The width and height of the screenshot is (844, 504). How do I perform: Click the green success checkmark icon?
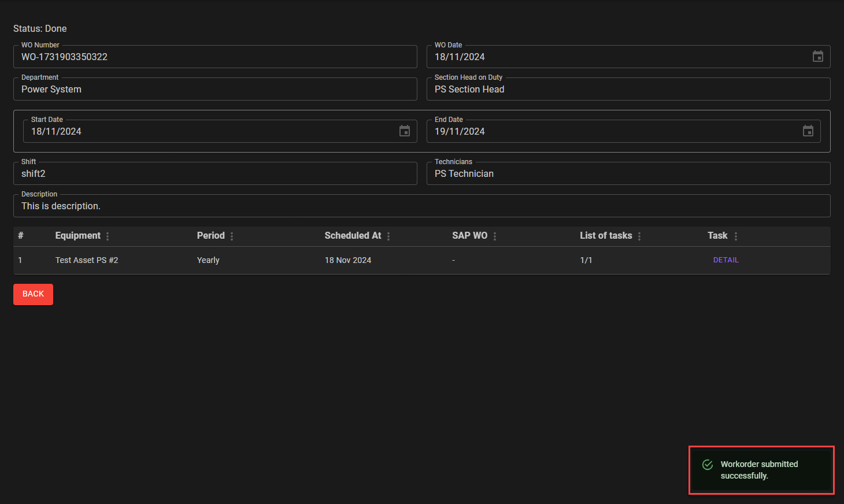tap(707, 465)
